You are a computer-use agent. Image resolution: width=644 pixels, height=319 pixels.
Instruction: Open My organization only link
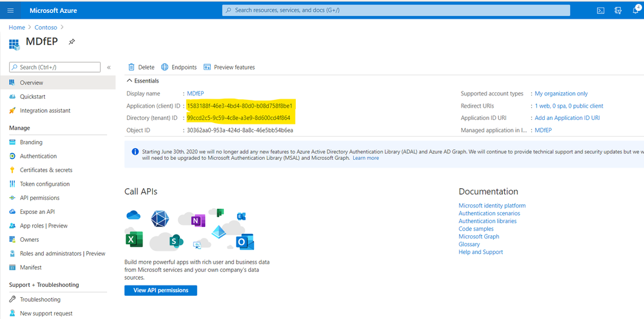point(561,93)
